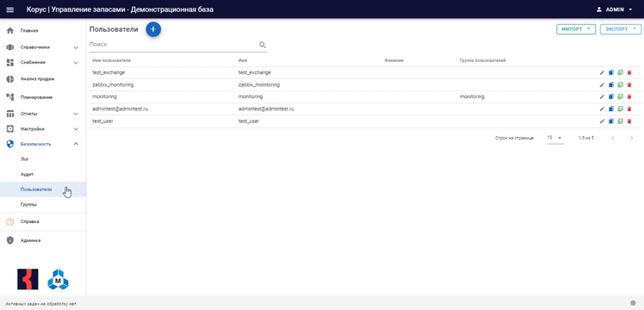The image size is (644, 310).
Task: Click the blue M cube logo
Action: pyautogui.click(x=58, y=280)
